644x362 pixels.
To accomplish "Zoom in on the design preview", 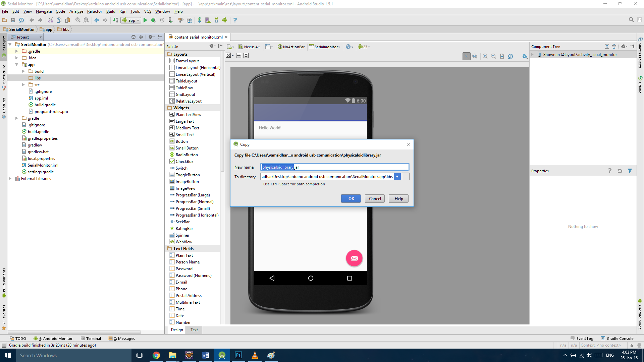I will click(485, 56).
